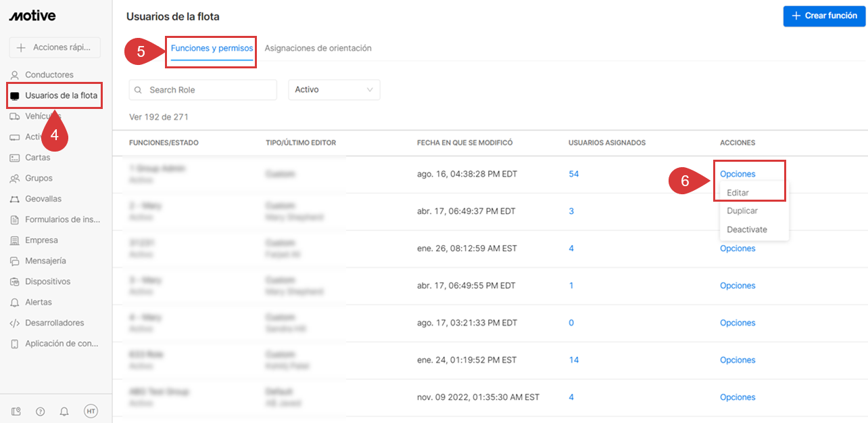Open Opciones for the third role row

coord(738,248)
